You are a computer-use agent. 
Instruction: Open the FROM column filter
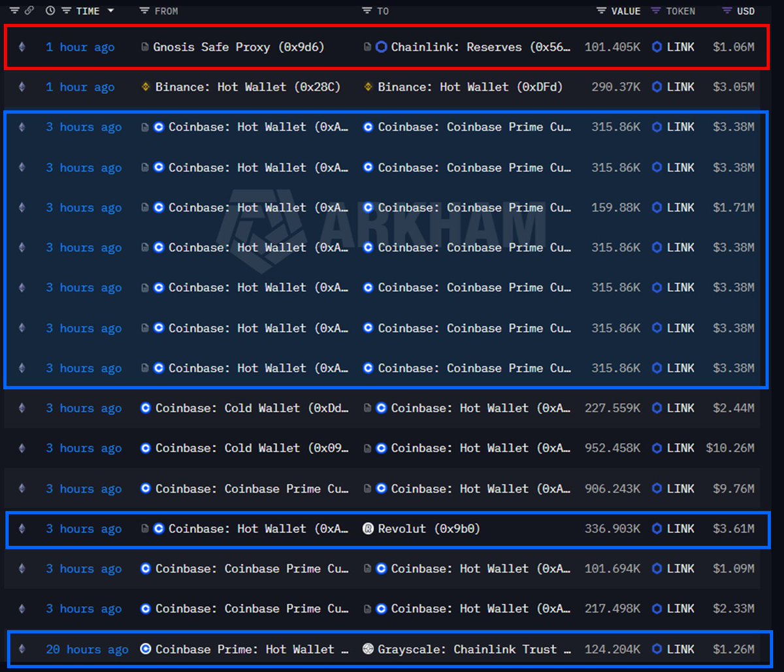[x=145, y=10]
